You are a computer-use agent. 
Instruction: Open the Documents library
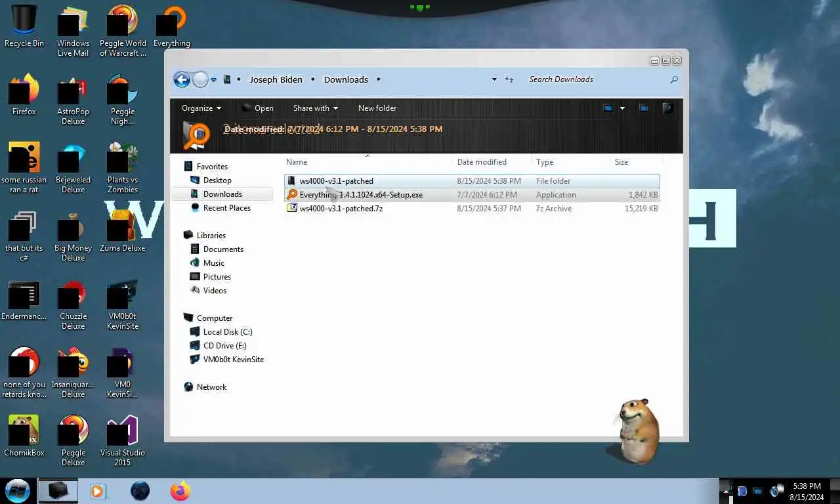click(x=223, y=249)
